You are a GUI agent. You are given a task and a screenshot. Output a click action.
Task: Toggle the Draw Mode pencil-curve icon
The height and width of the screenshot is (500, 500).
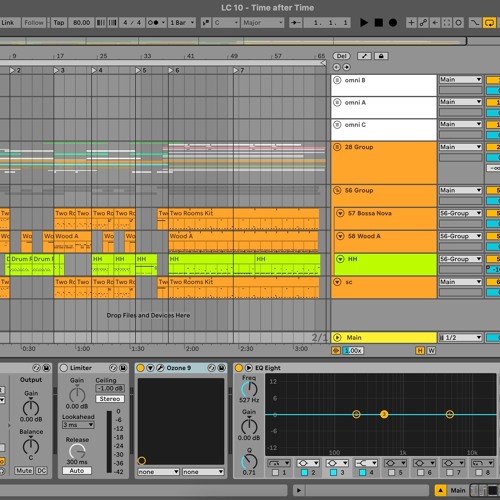tap(475, 23)
